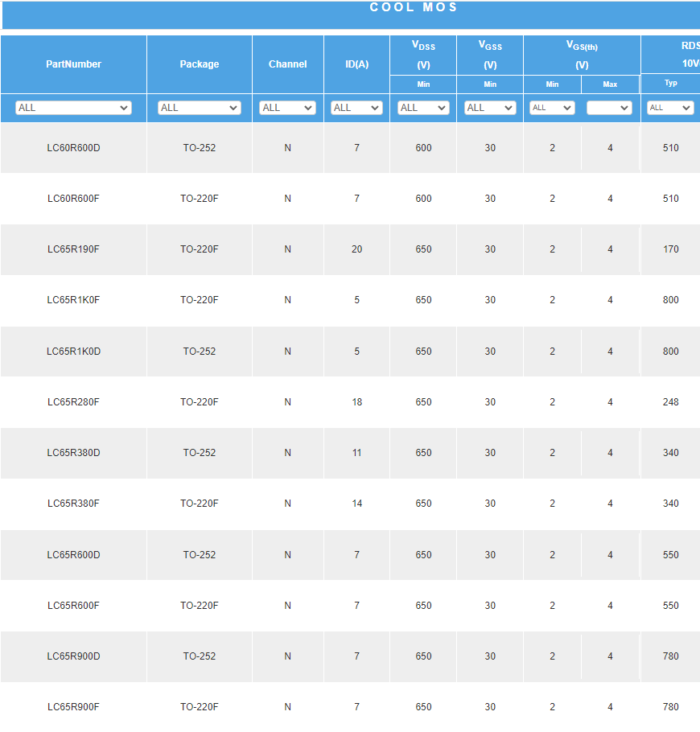Viewport: 700px width, 732px height.
Task: Open the RDS Typ filter dropdown
Action: point(670,108)
